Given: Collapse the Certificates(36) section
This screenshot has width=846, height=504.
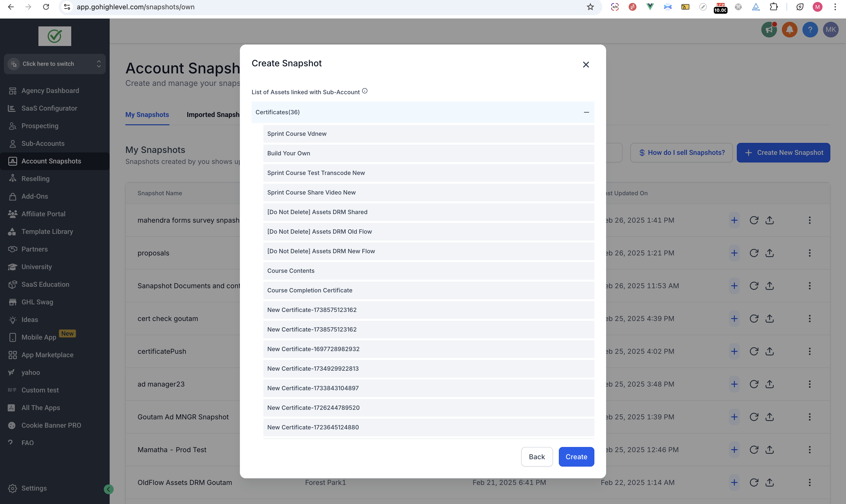Looking at the screenshot, I should tap(586, 112).
